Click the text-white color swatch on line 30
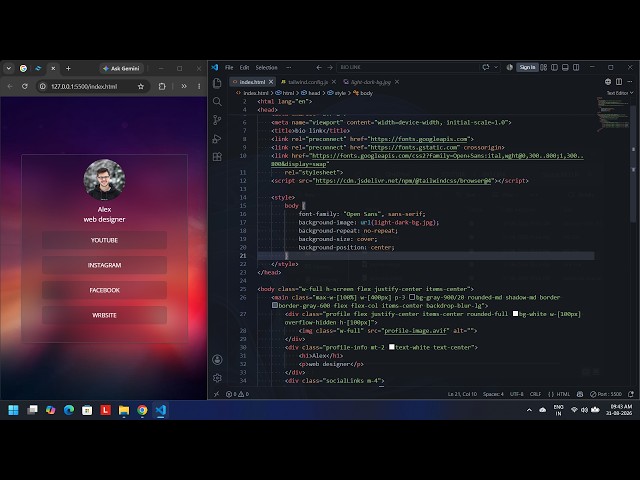640x480 pixels. pos(391,347)
